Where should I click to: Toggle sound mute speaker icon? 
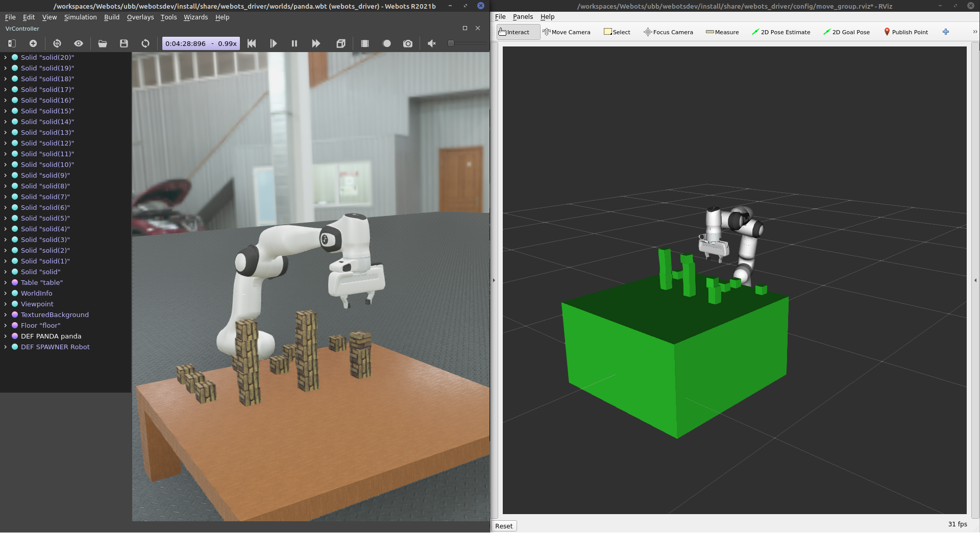point(432,44)
